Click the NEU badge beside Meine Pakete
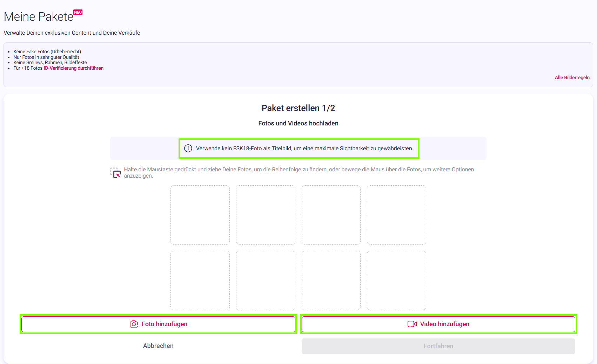597x364 pixels. (x=78, y=12)
